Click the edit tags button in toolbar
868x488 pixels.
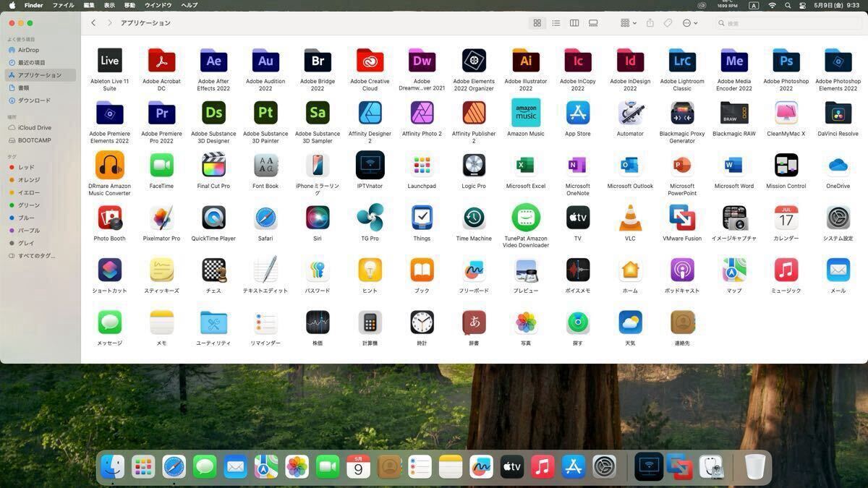(668, 23)
